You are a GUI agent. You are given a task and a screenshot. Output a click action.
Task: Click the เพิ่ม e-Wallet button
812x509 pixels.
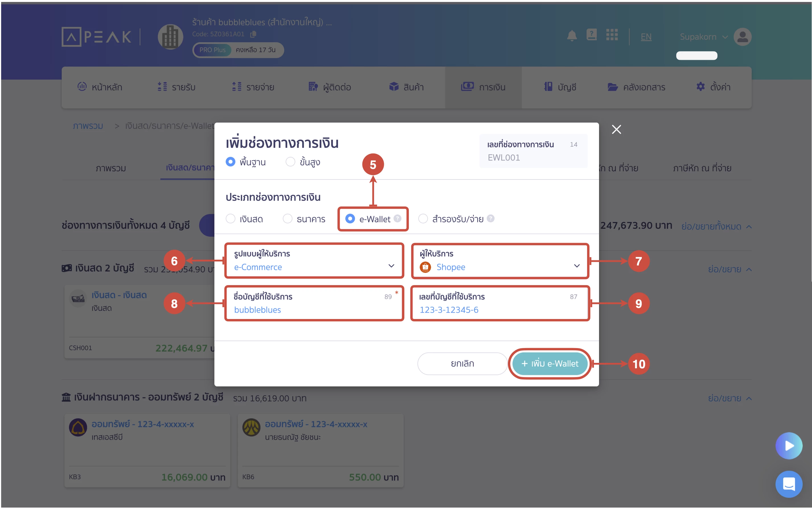tap(549, 363)
